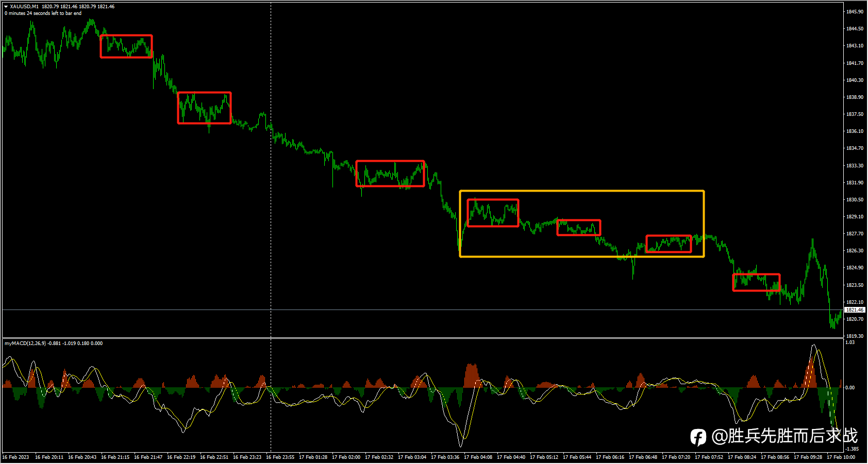Click the 1834.70 price scale label
The image size is (868, 464).
point(855,148)
